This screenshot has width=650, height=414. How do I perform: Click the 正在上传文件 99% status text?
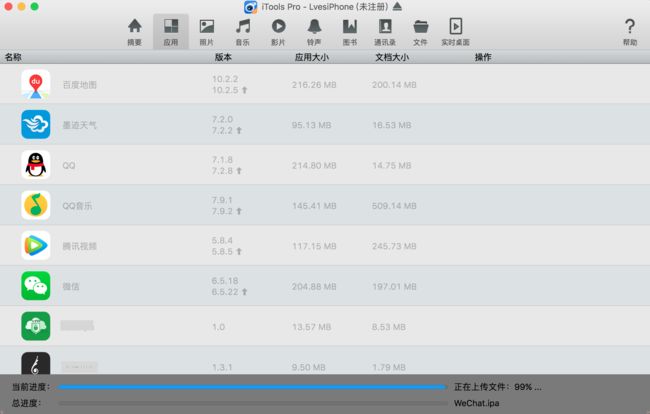coord(497,387)
